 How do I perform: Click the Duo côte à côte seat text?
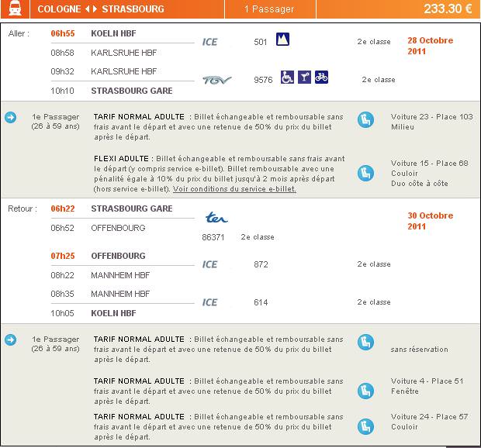420,184
